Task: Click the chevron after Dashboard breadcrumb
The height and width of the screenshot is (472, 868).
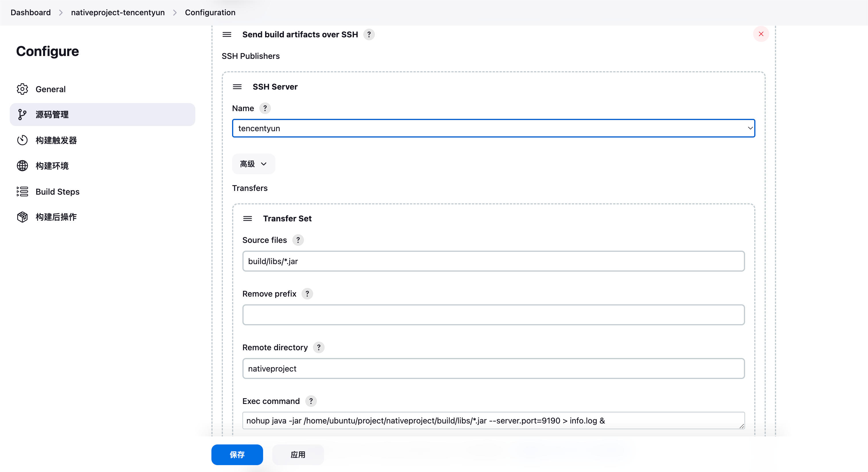Action: pyautogui.click(x=61, y=12)
